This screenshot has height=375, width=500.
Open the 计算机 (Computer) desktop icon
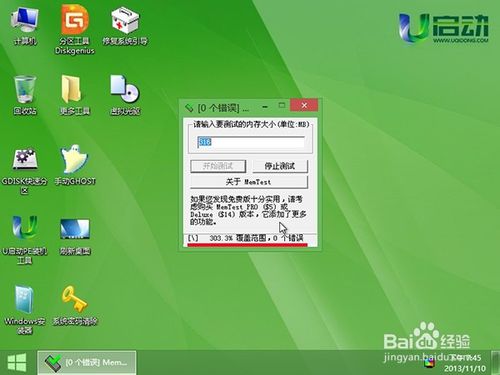[x=25, y=26]
